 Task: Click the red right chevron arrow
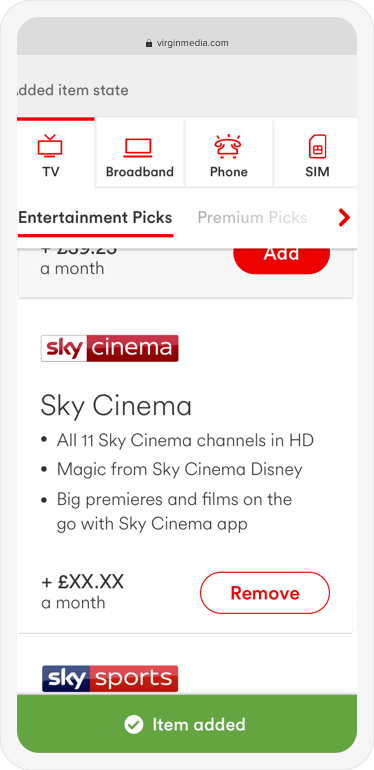click(345, 218)
